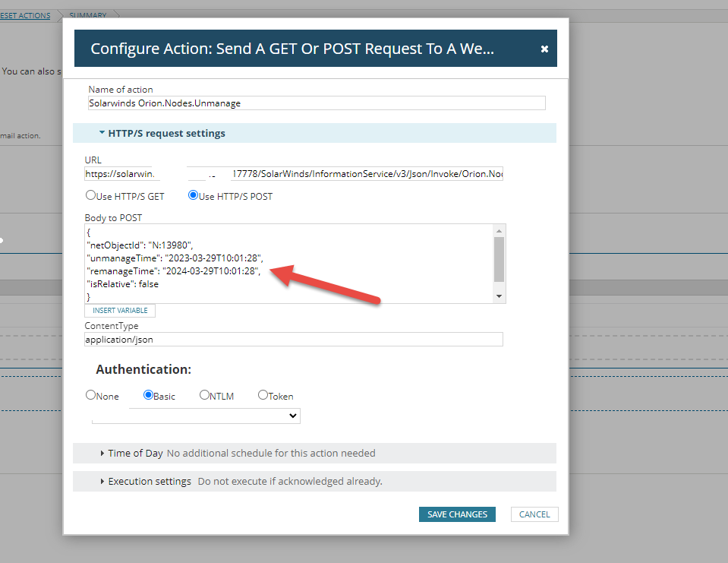Edit the Name of action field
This screenshot has height=563, width=728.
click(x=317, y=103)
